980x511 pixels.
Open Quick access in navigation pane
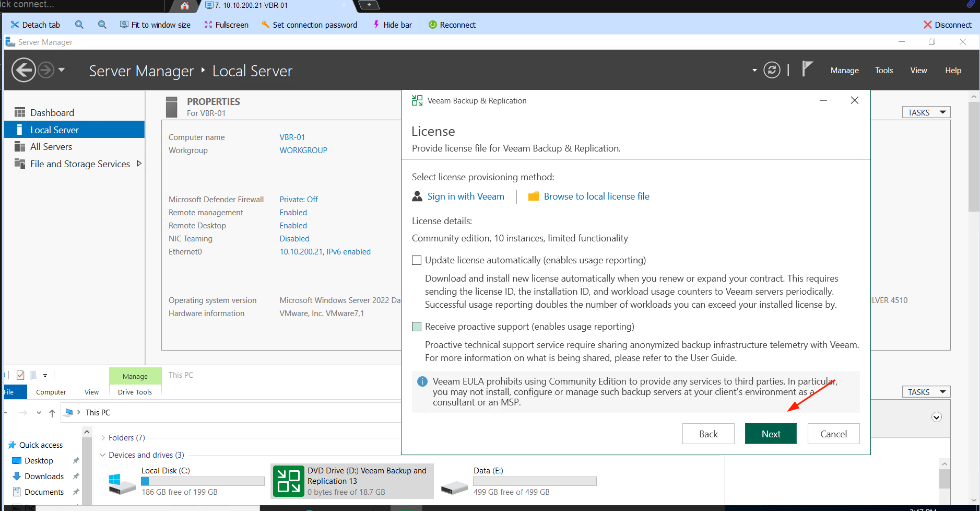click(x=41, y=445)
